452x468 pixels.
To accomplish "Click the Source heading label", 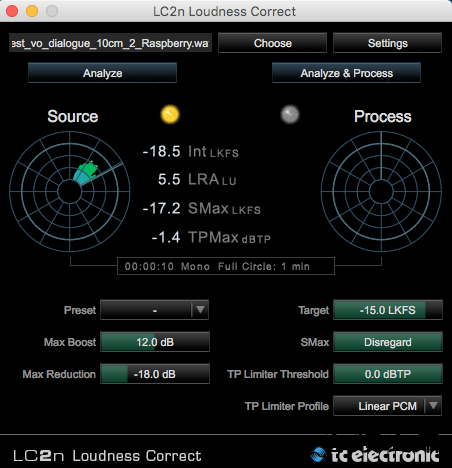I will pos(73,116).
